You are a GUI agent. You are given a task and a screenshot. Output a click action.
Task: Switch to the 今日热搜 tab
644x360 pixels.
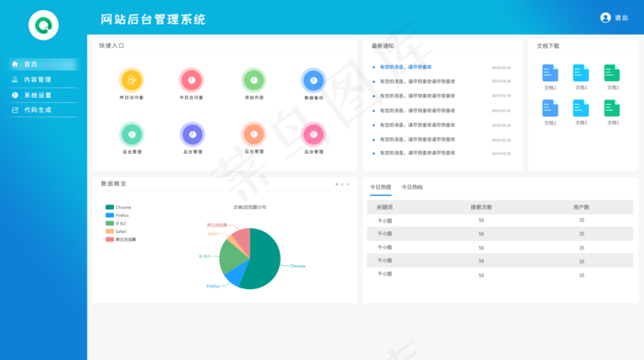click(380, 187)
